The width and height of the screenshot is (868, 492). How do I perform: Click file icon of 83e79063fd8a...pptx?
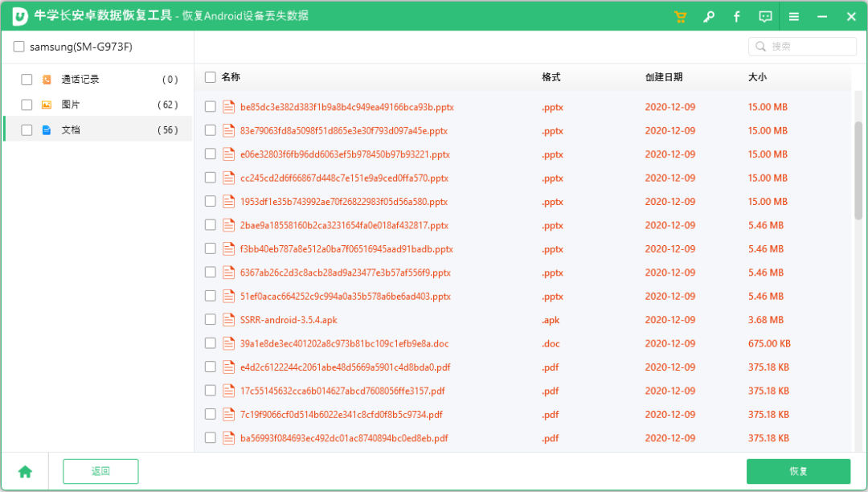tap(228, 130)
